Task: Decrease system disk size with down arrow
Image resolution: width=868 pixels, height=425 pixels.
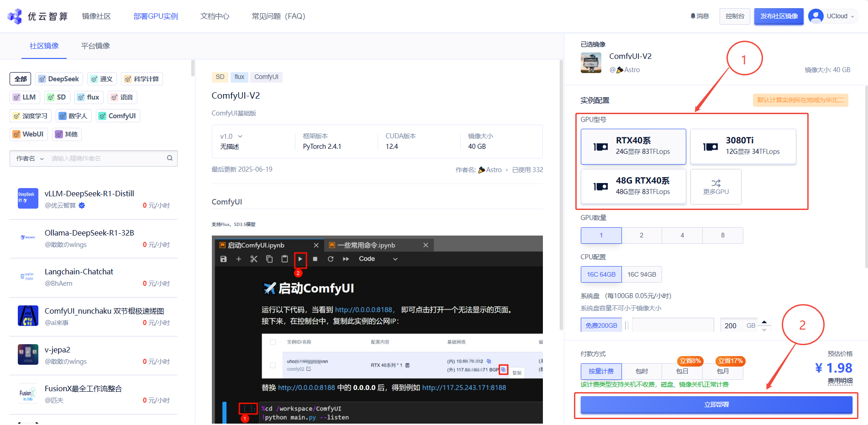Action: tap(764, 330)
